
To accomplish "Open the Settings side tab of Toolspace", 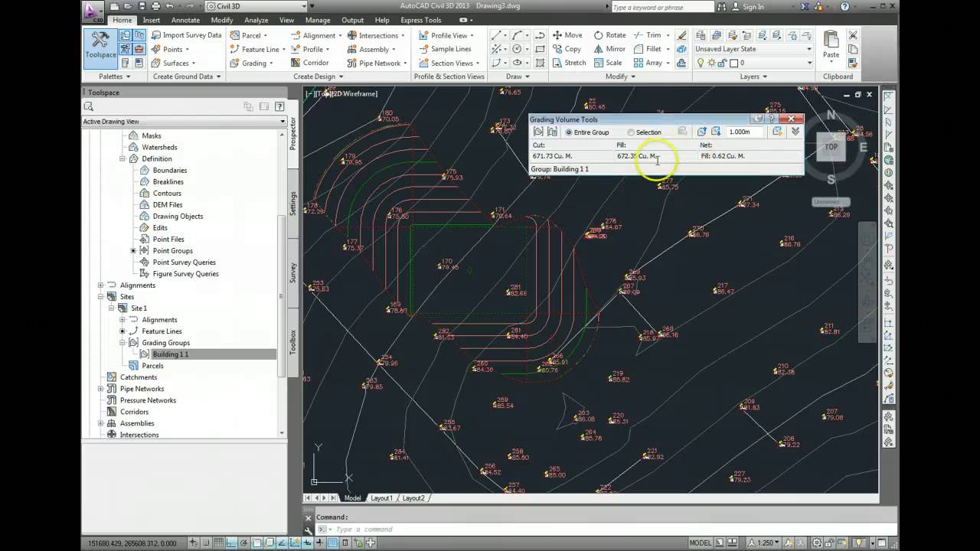I will (292, 204).
